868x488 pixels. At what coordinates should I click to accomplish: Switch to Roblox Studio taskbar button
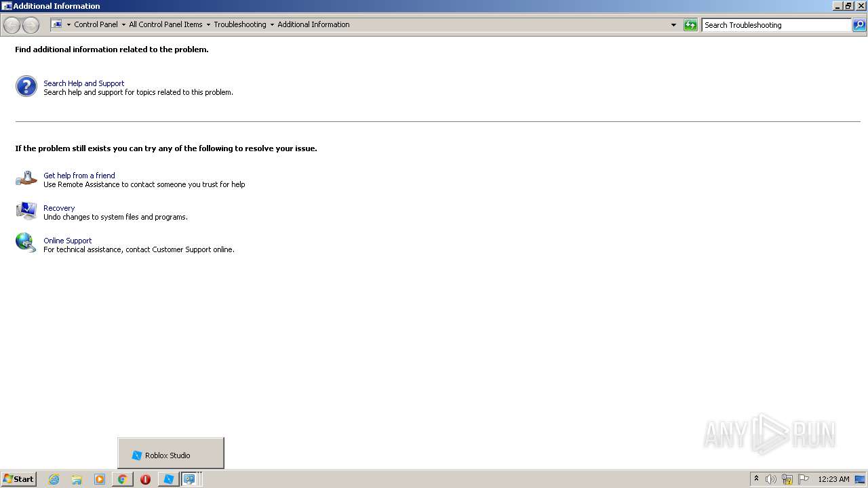[x=169, y=479]
